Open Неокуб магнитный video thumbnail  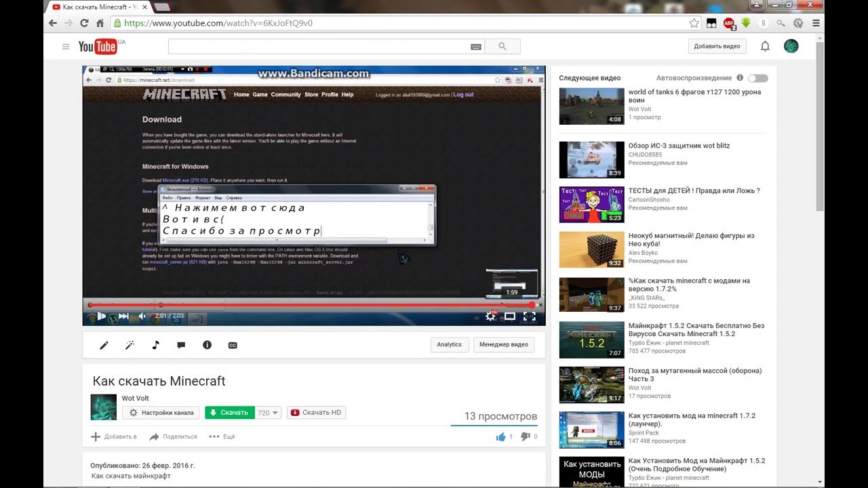[x=591, y=249]
